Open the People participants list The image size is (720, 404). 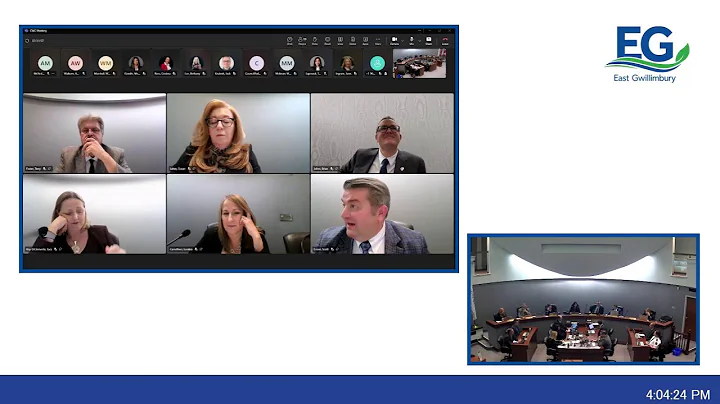[302, 41]
